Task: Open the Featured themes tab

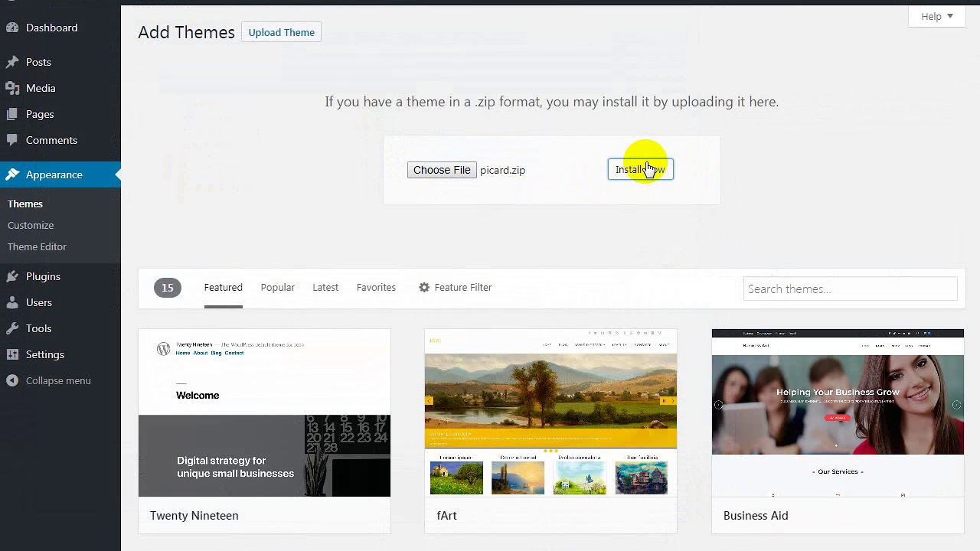Action: (x=223, y=288)
